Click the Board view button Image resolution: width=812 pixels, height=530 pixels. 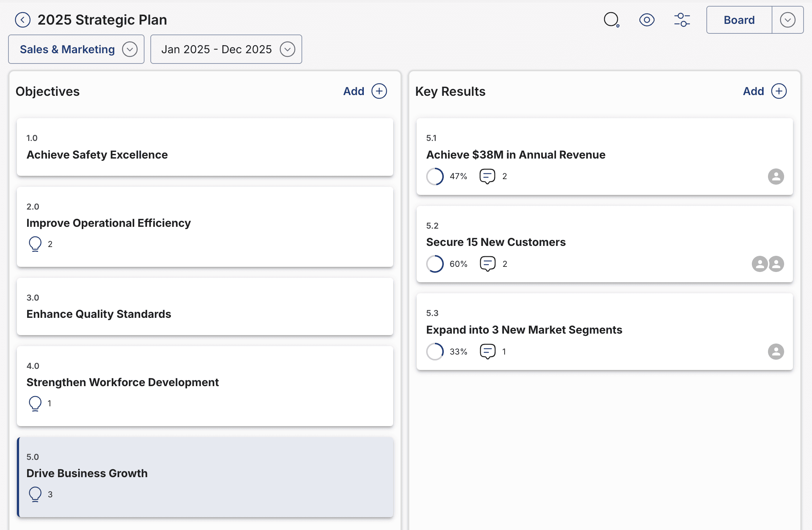(x=739, y=20)
